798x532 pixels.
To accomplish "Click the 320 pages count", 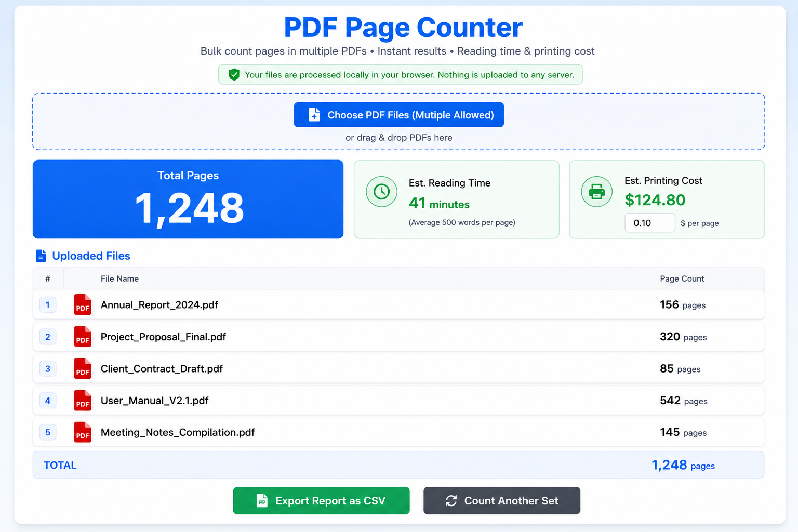I will (x=683, y=337).
